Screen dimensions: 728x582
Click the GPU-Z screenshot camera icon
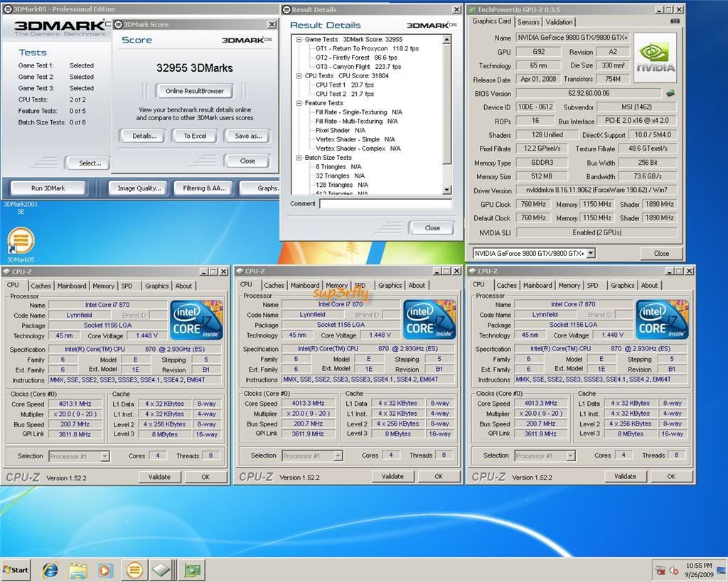[x=674, y=21]
